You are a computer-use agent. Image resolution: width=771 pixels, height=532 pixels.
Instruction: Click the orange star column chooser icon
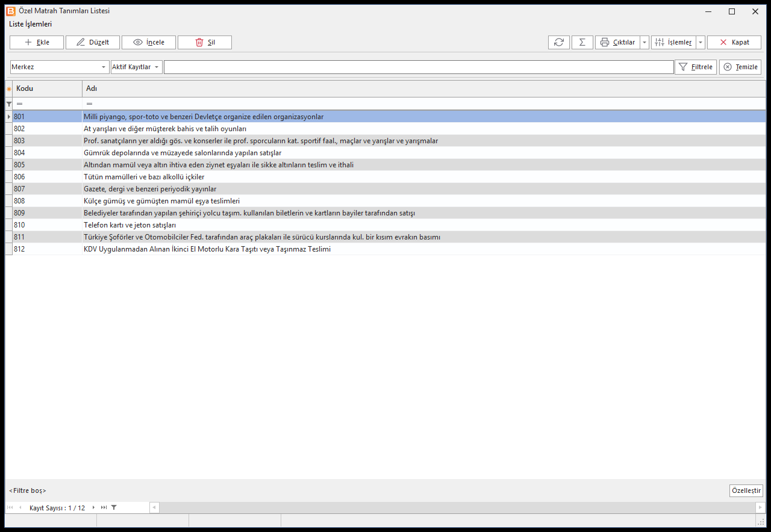click(8, 89)
